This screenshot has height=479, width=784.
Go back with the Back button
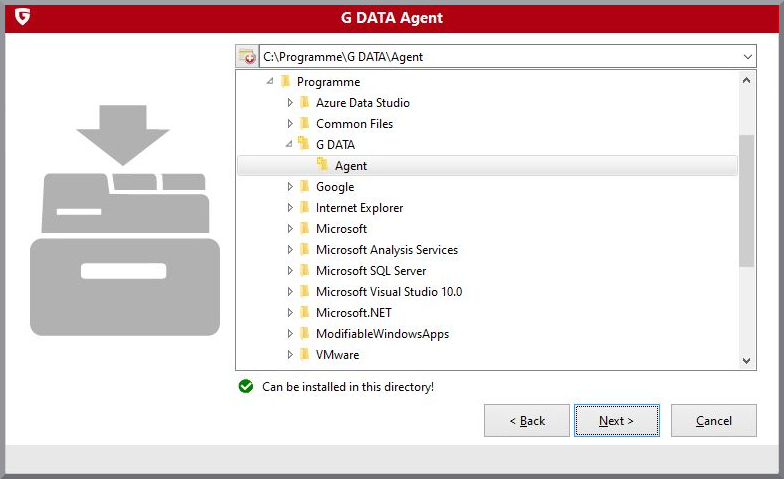tap(526, 420)
